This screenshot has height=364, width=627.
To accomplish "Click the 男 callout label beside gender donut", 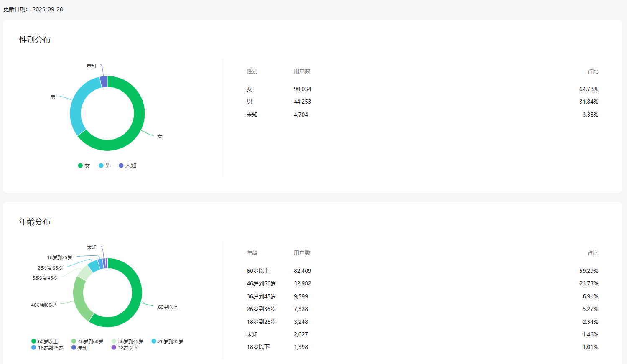I will coord(53,97).
